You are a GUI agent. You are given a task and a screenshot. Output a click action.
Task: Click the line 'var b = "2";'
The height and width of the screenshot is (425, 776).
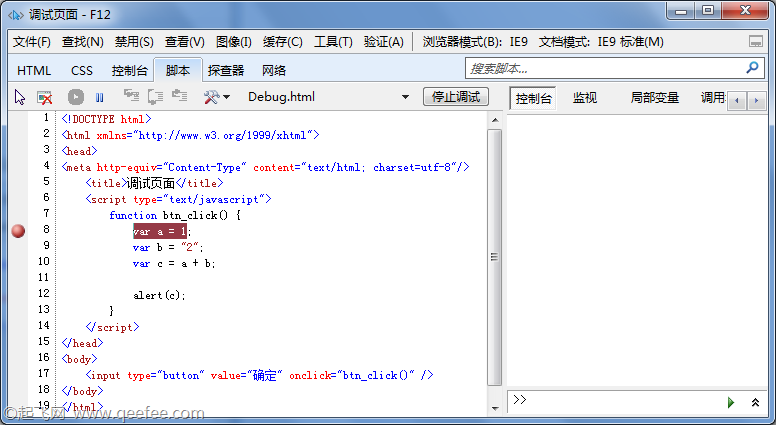coord(168,247)
